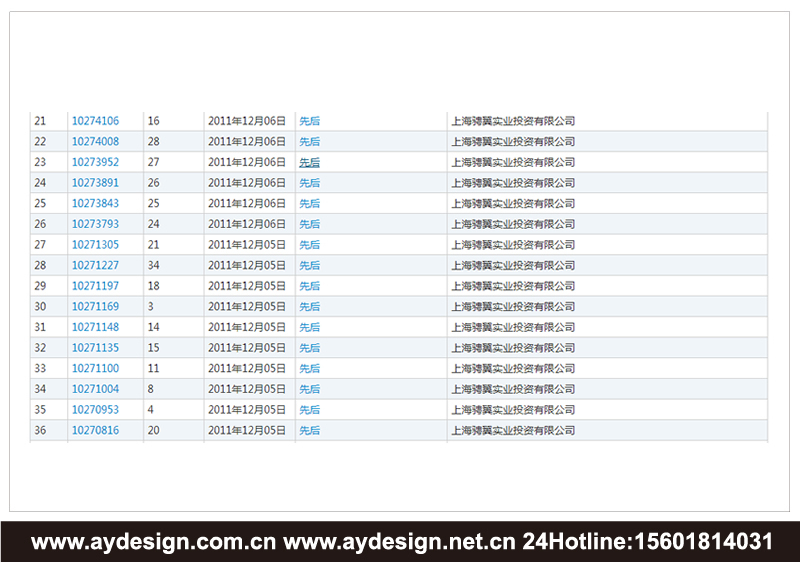The image size is (800, 562).
Task: Click the 先后 link in row 21
Action: pos(310,121)
